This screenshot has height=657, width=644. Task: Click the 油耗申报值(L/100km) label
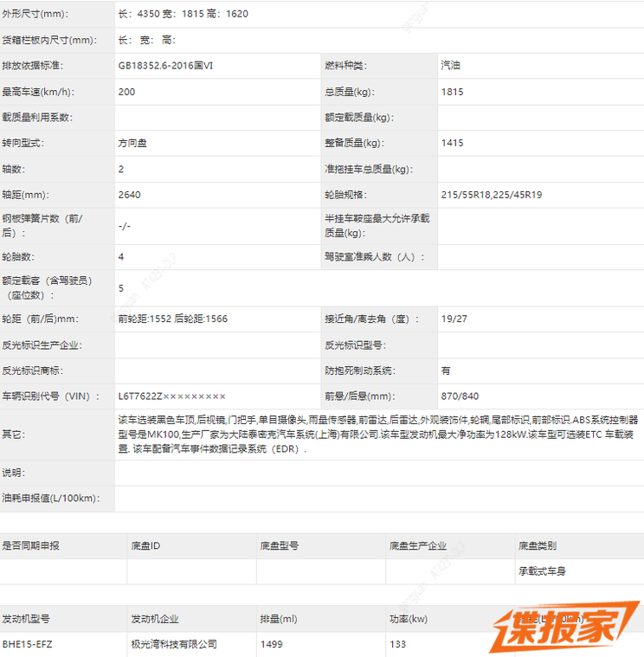51,499
